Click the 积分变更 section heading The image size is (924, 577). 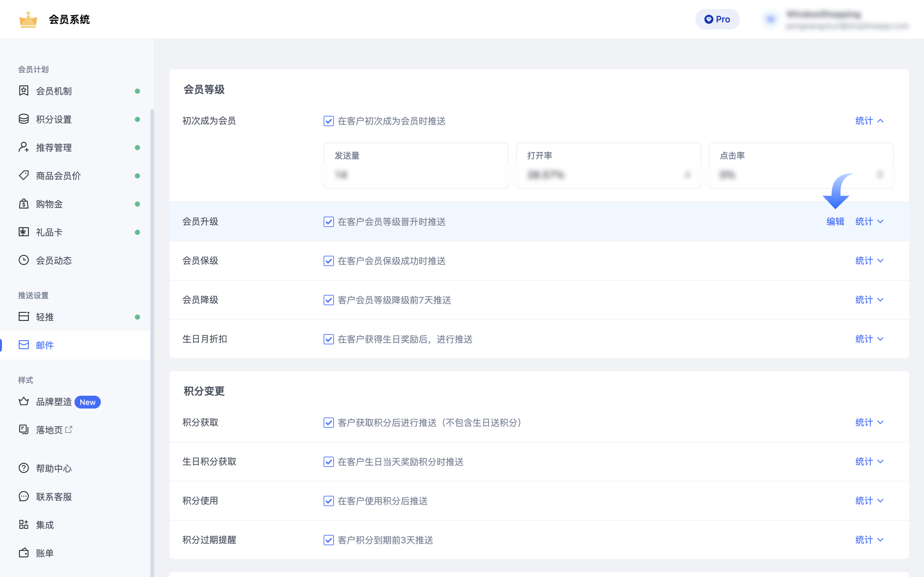tap(204, 391)
